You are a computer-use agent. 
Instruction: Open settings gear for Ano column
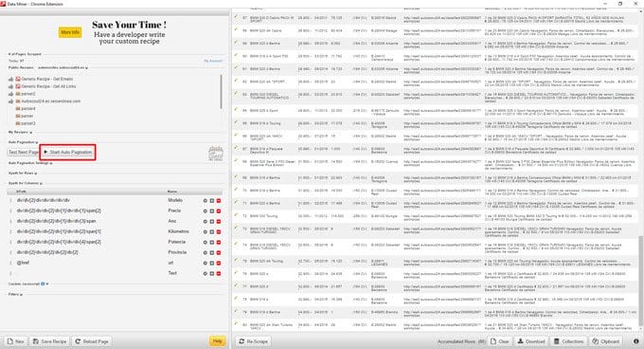click(205, 221)
